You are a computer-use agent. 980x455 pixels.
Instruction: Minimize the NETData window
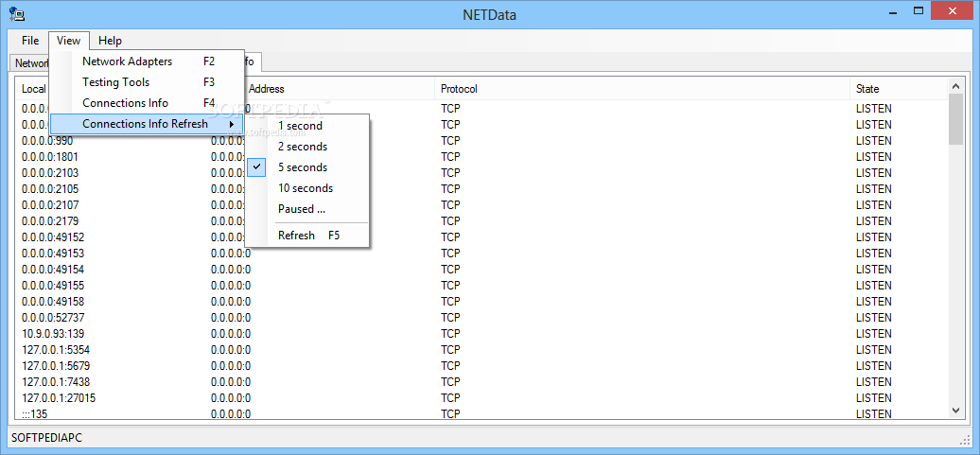891,10
